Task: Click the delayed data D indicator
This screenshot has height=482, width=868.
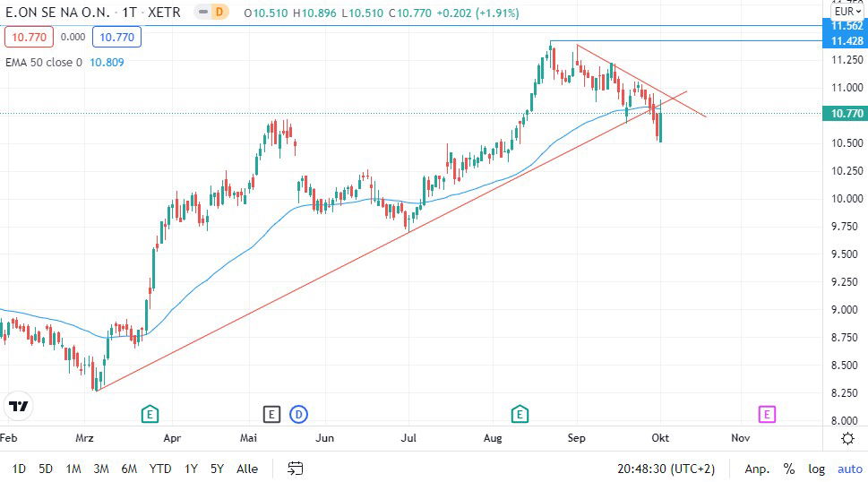Action: (x=216, y=12)
